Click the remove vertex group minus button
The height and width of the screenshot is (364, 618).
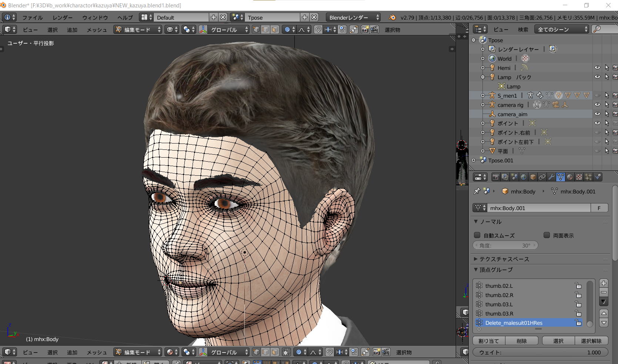click(x=604, y=292)
